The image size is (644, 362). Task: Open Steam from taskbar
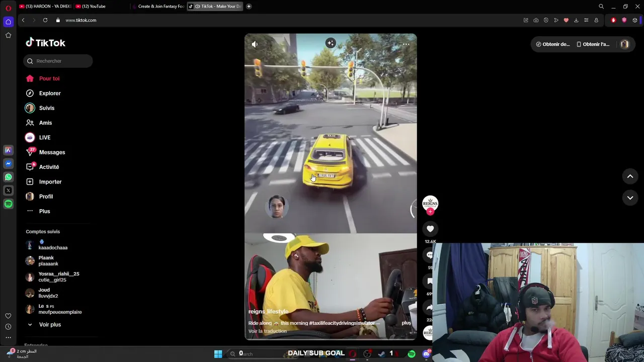382,354
